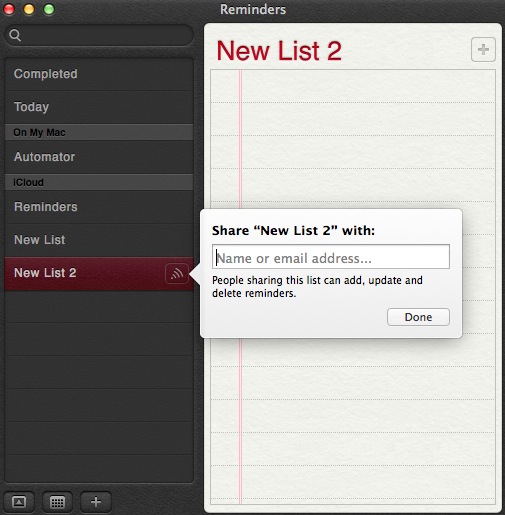This screenshot has width=505, height=515.
Task: Toggle sidebar visibility with the bottom-left icon
Action: 19,502
